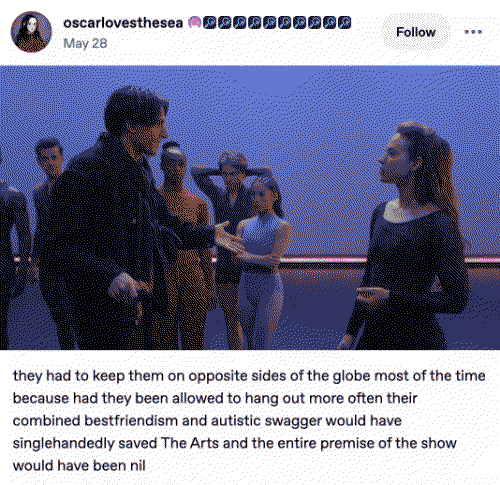The width and height of the screenshot is (500, 485).
Task: Click the last blue badge in the row
Action: (345, 22)
